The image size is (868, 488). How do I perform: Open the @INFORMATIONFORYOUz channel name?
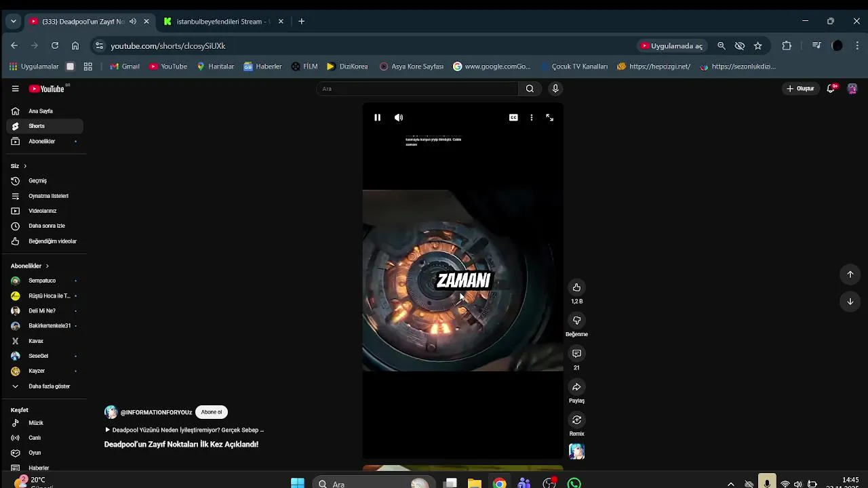[156, 412]
